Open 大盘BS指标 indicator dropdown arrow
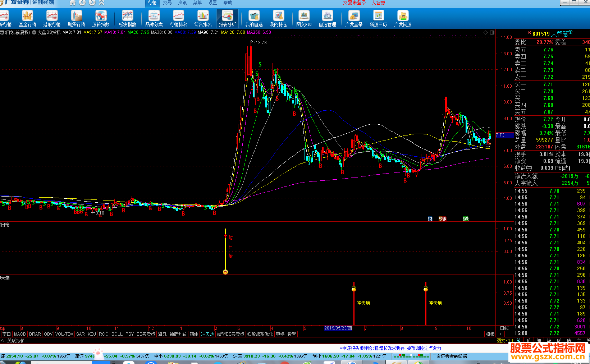The height and width of the screenshot is (364, 590). click(x=34, y=32)
